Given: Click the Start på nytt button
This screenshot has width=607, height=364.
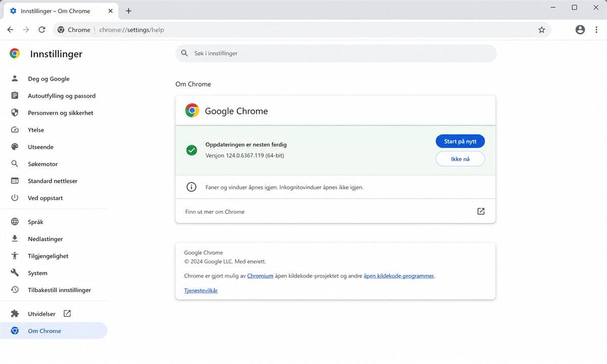Looking at the screenshot, I should (x=460, y=142).
